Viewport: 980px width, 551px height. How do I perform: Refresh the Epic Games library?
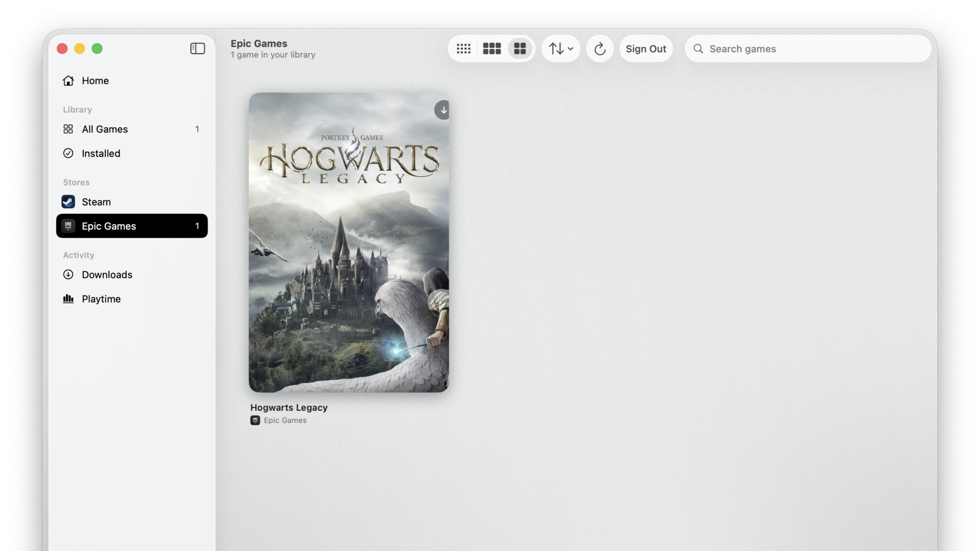click(x=600, y=49)
